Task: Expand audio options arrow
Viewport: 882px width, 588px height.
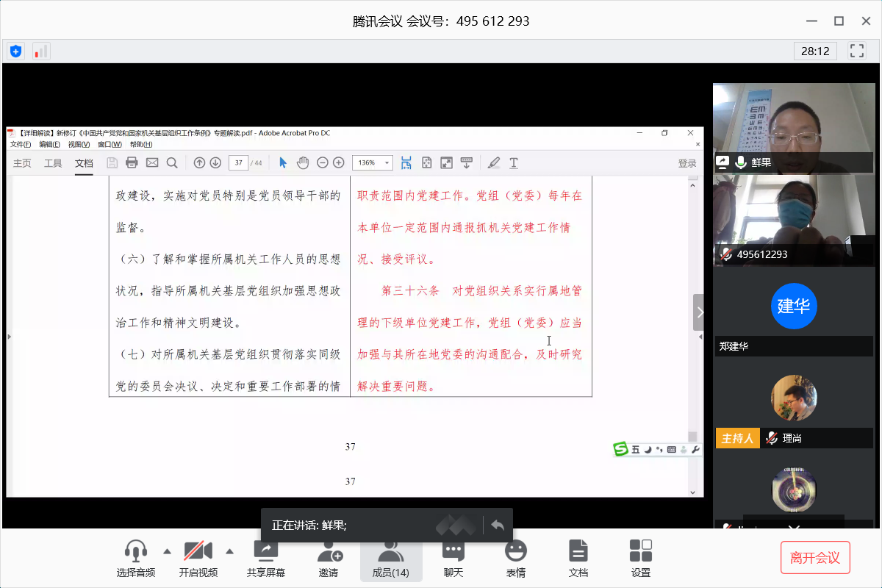Action: [x=167, y=551]
